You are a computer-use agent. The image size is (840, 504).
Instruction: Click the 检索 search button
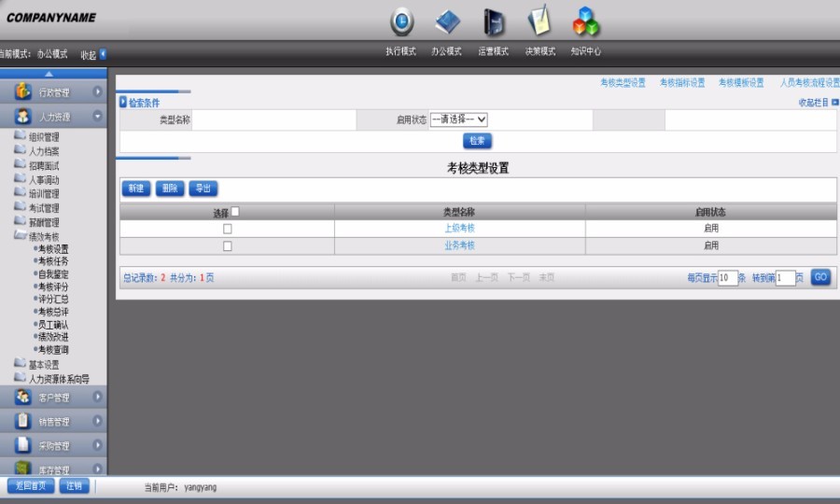477,141
